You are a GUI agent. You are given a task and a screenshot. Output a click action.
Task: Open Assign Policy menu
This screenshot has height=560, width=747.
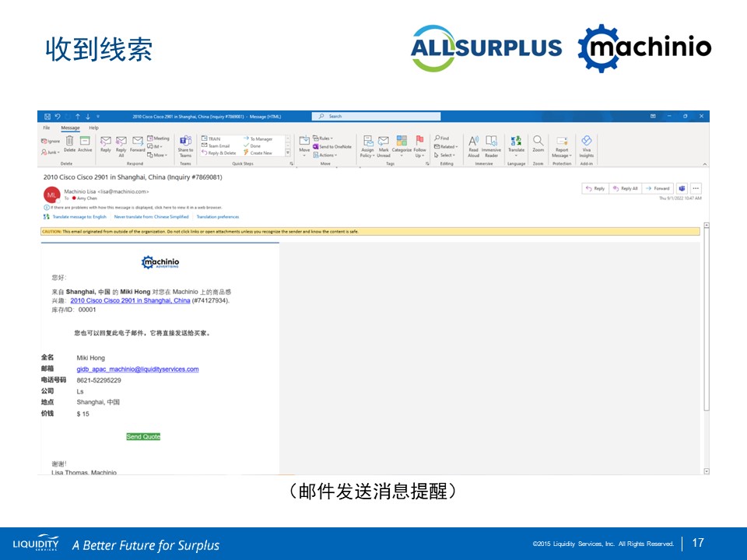click(367, 146)
